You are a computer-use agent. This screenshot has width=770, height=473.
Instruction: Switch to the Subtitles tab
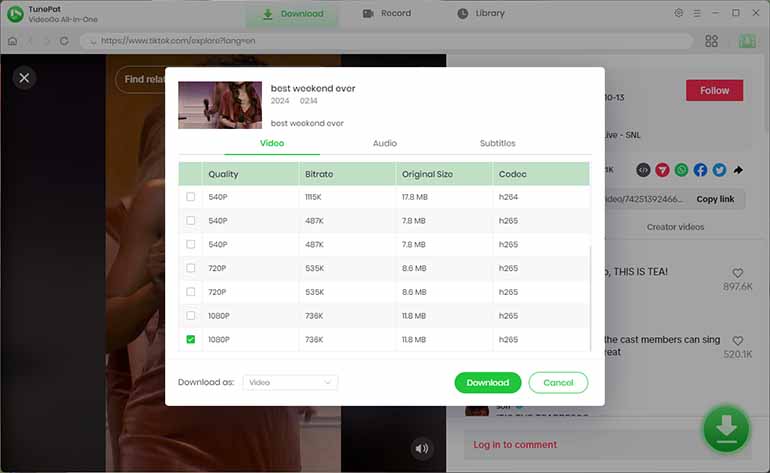pyautogui.click(x=497, y=143)
